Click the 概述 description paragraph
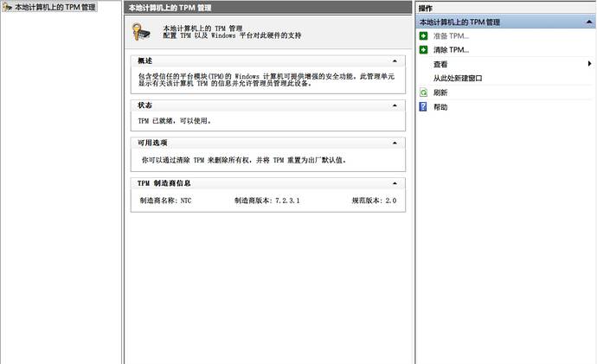This screenshot has height=364, width=597. pyautogui.click(x=266, y=80)
